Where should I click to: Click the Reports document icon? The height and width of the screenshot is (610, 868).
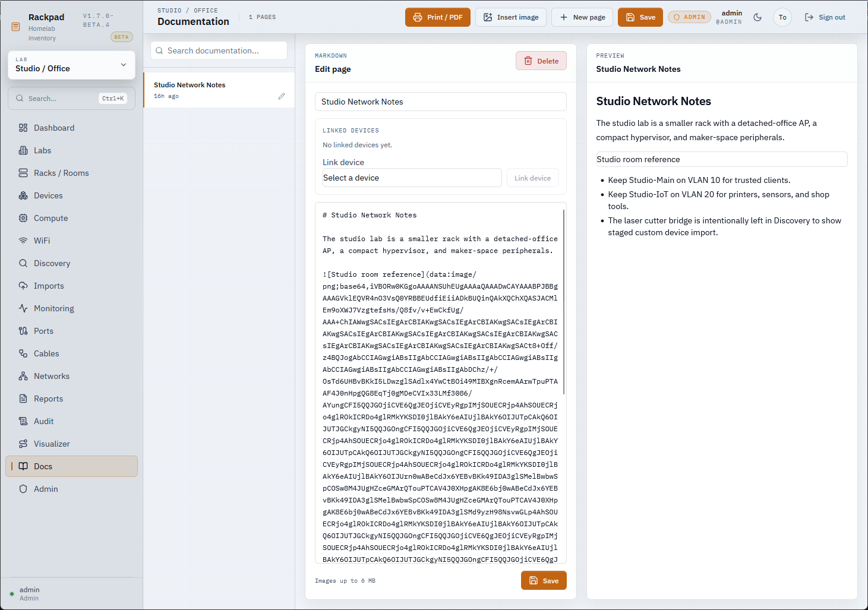23,399
